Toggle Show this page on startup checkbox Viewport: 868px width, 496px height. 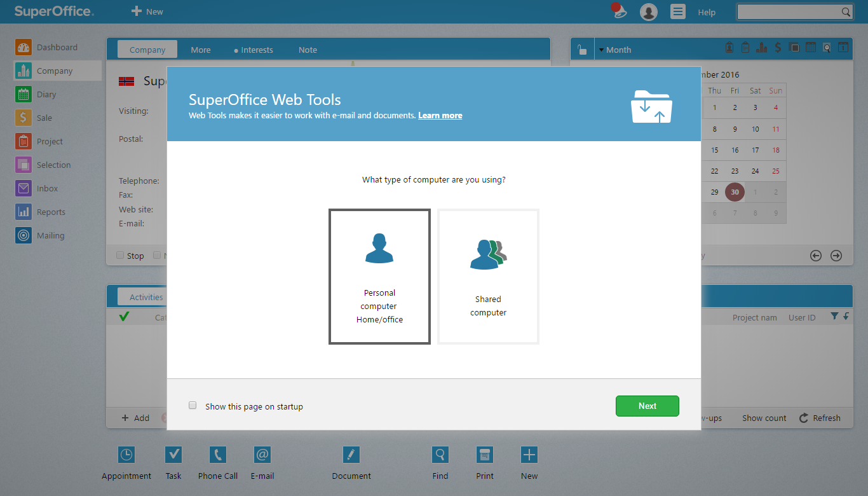coord(193,406)
